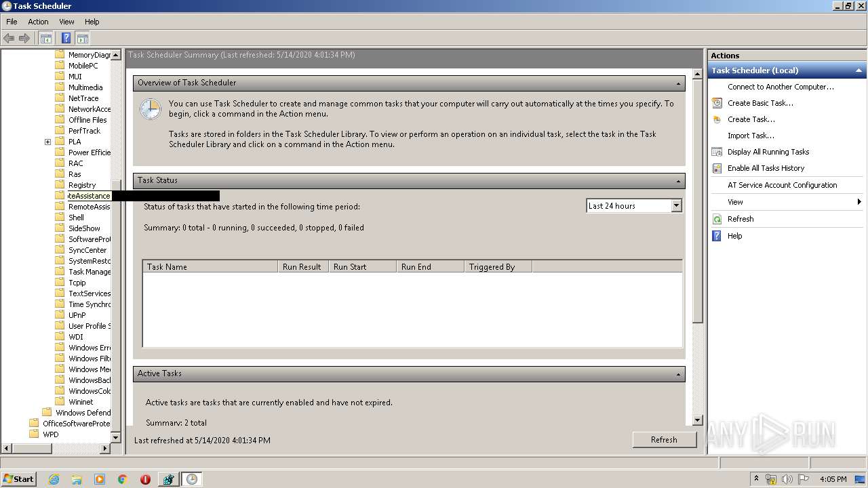Click the Create Basic Task icon
Image resolution: width=868 pixels, height=488 pixels.
tap(717, 103)
